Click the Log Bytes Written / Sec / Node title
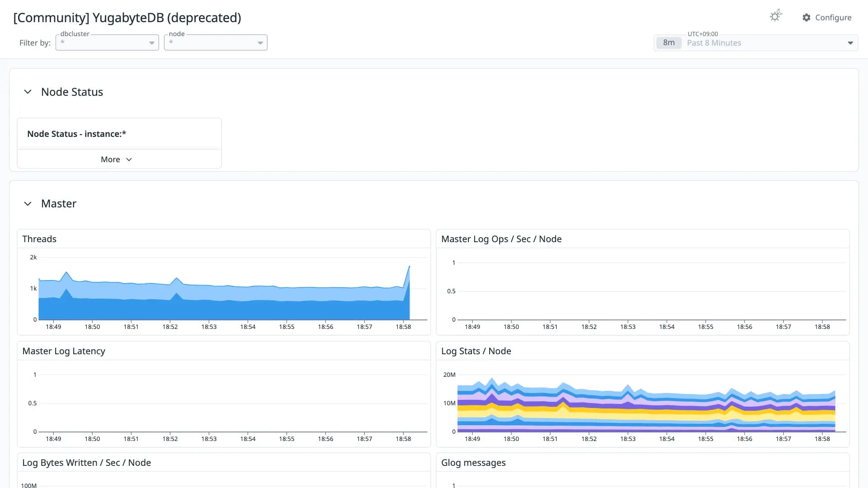This screenshot has width=868, height=488. coord(87,463)
